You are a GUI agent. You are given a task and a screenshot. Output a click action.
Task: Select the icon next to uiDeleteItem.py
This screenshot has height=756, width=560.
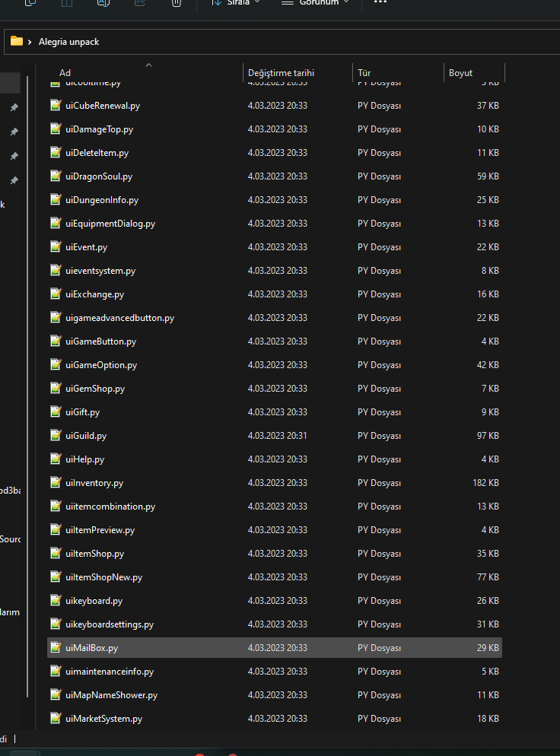coord(56,152)
